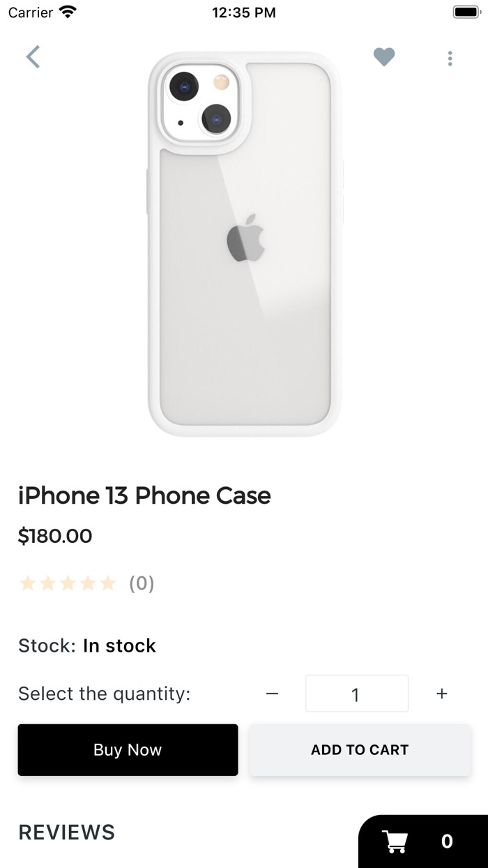Viewport: 488px width, 868px height.
Task: Tap the iPhone 13 case product image
Action: [244, 244]
